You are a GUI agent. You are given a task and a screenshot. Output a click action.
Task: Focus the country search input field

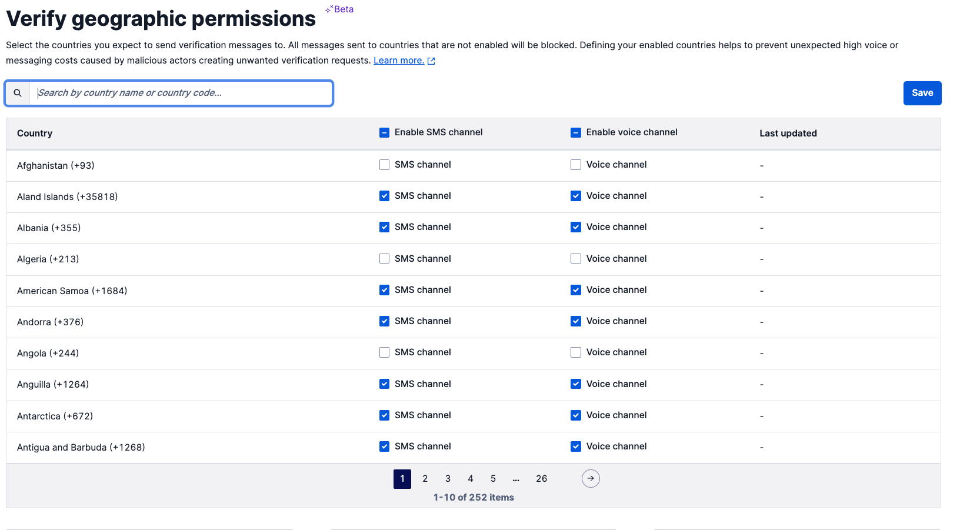click(x=181, y=93)
